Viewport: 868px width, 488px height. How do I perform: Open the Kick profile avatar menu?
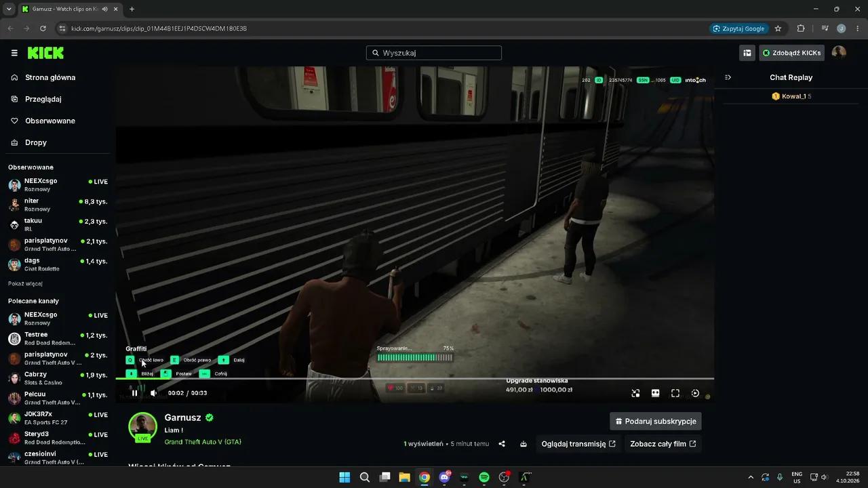(839, 53)
